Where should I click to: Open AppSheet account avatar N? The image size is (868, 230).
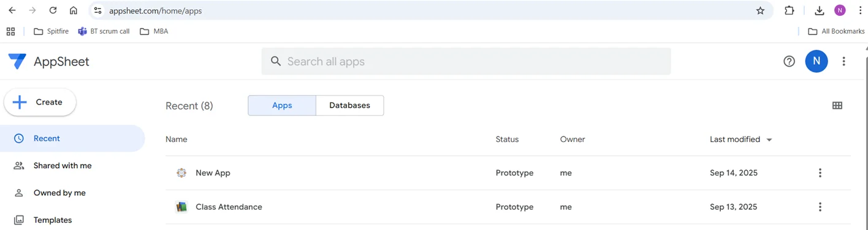(817, 61)
